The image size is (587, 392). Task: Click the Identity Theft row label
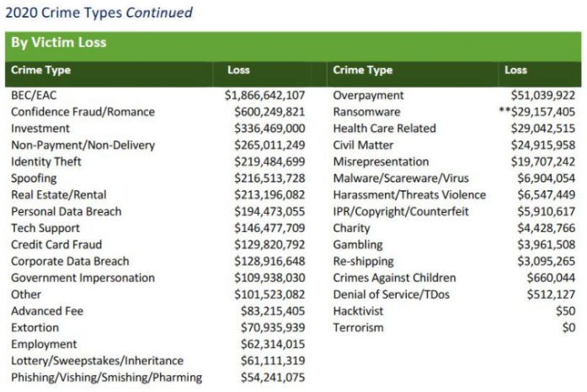pos(47,162)
